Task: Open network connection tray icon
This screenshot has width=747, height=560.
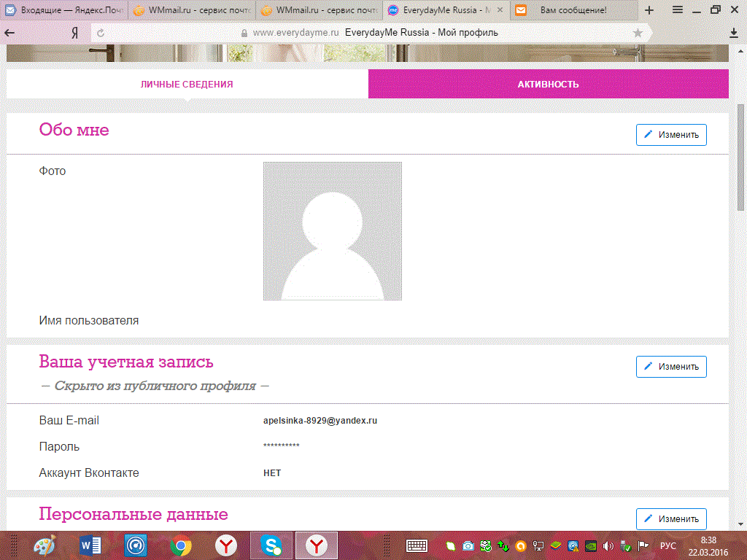Action: (x=538, y=545)
